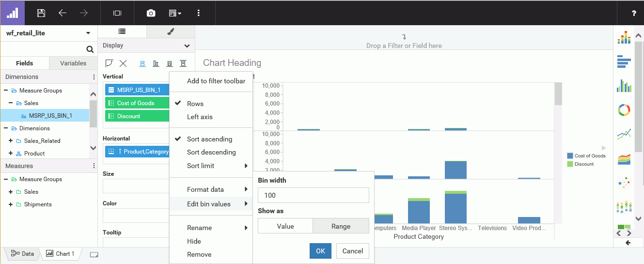Click the camera snapshot icon
Screen dimensions: 644x264
[151, 13]
